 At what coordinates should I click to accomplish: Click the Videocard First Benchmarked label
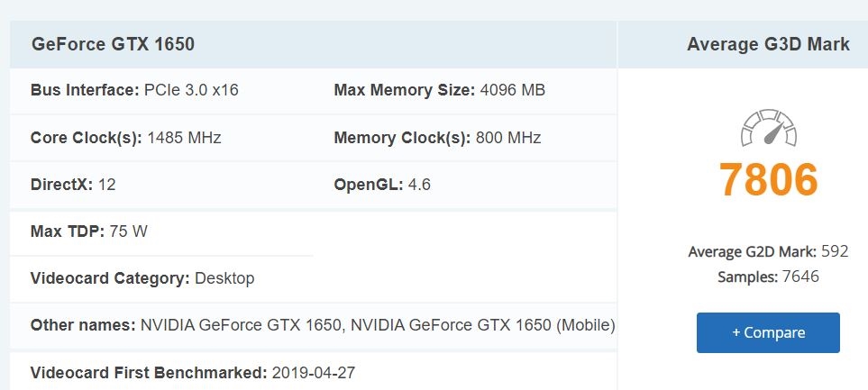point(149,373)
